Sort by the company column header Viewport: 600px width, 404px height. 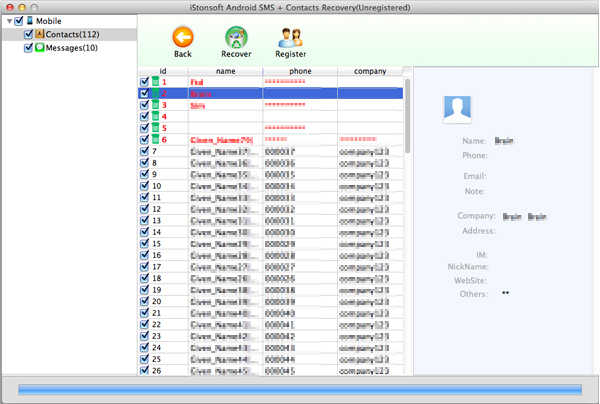click(x=369, y=71)
